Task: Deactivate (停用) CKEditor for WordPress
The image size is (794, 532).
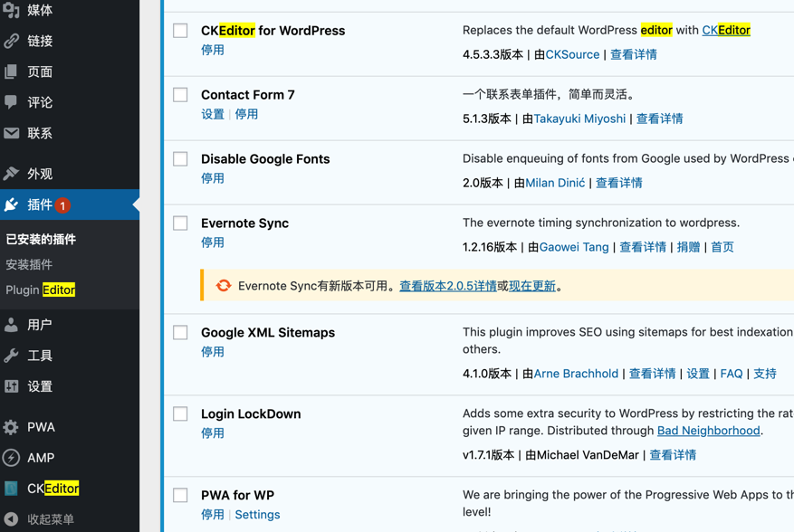Action: click(213, 50)
